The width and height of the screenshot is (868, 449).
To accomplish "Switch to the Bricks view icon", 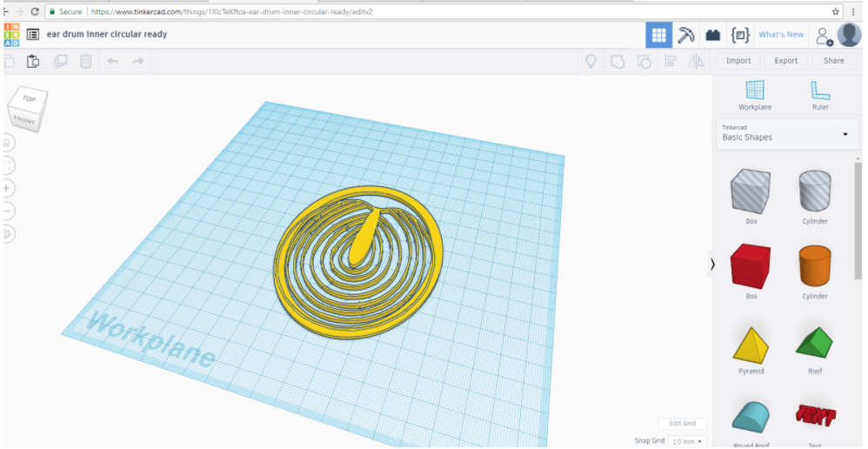I will 713,35.
